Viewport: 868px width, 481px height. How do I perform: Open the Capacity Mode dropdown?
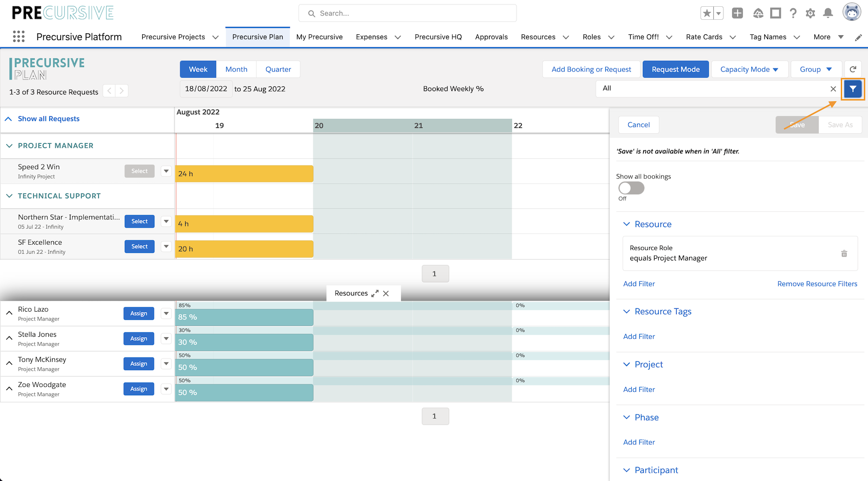(749, 69)
